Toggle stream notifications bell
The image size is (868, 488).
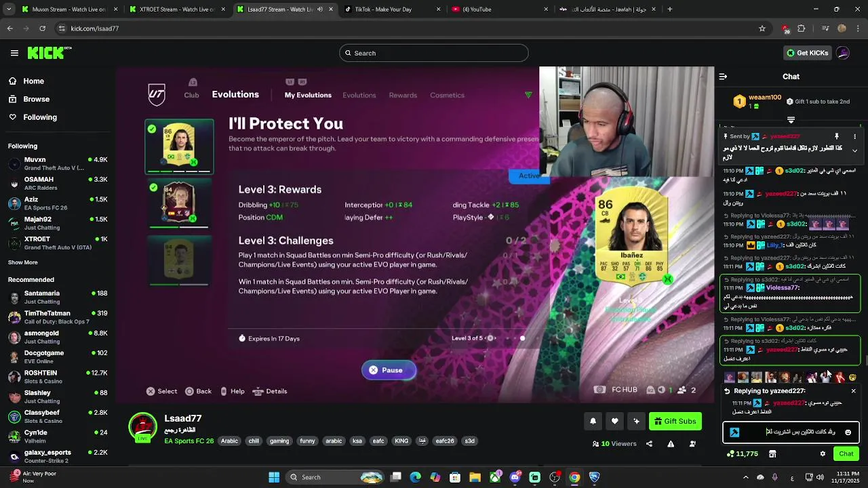click(x=593, y=421)
